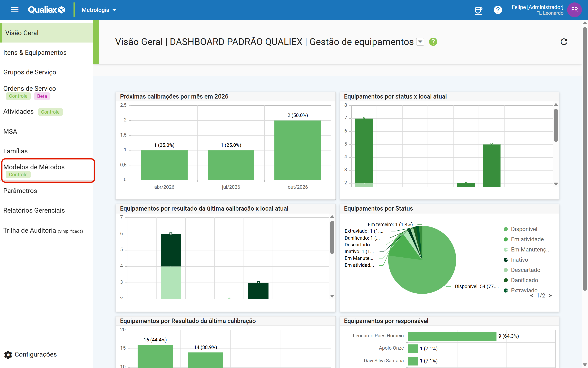Image resolution: width=588 pixels, height=368 pixels.
Task: Click the Configurações gear icon
Action: pos(8,355)
